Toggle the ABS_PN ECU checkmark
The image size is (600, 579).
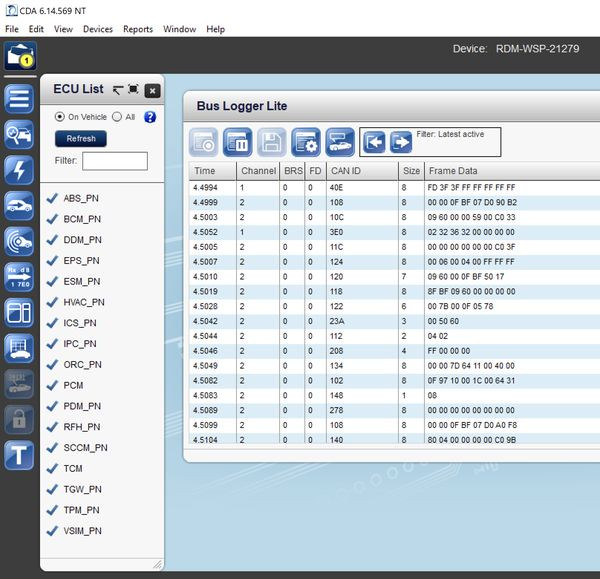coord(52,198)
